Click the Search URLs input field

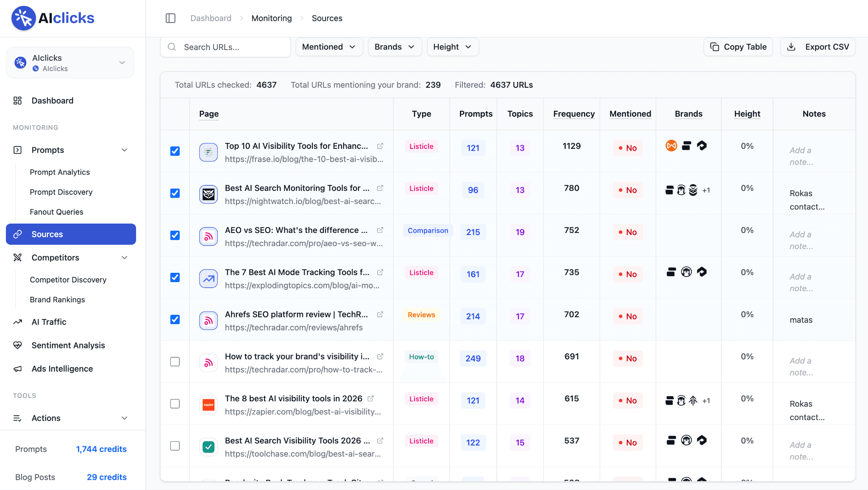225,47
